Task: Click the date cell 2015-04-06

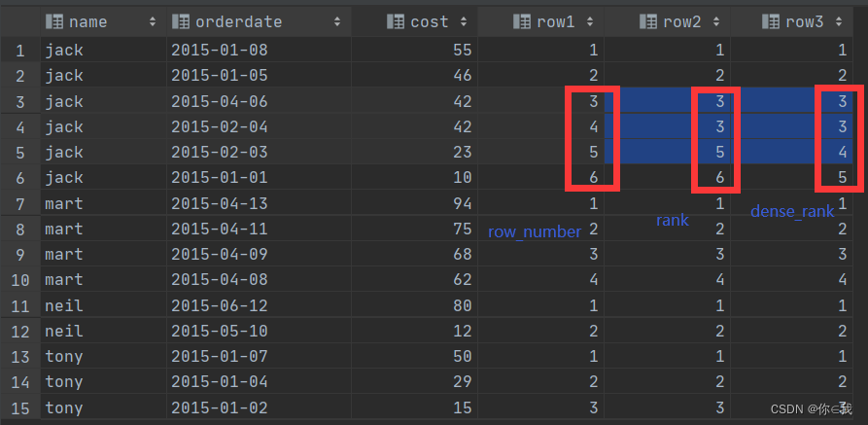Action: coord(259,101)
